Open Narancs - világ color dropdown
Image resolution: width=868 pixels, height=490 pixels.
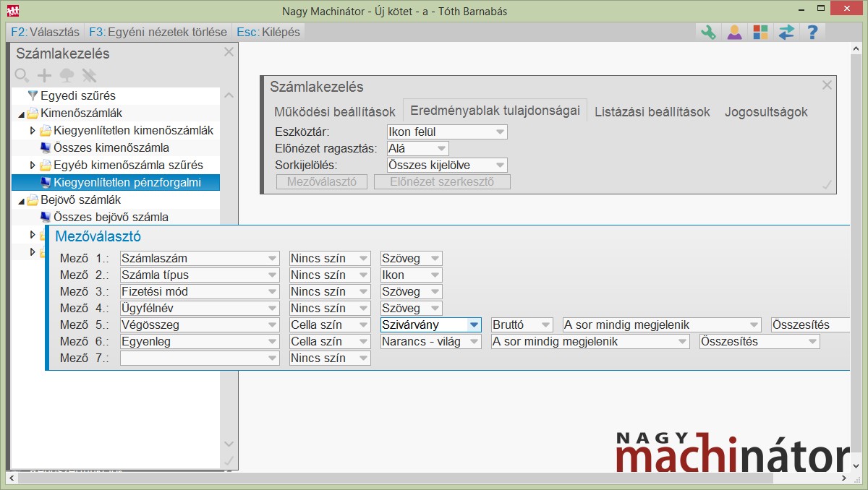[x=431, y=341]
